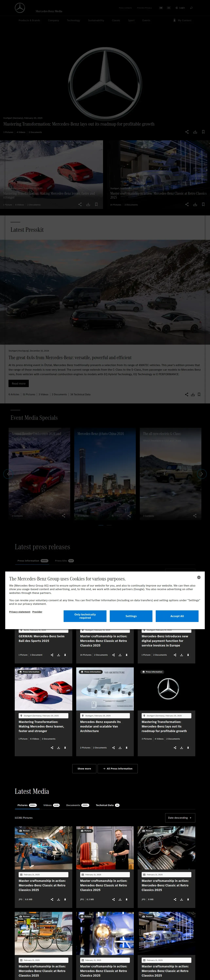Click the Show more press releases button
210x980 pixels.
pyautogui.click(x=84, y=768)
